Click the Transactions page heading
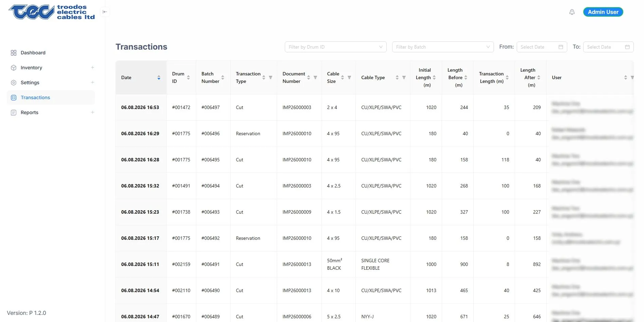The height and width of the screenshot is (322, 644). click(x=141, y=47)
